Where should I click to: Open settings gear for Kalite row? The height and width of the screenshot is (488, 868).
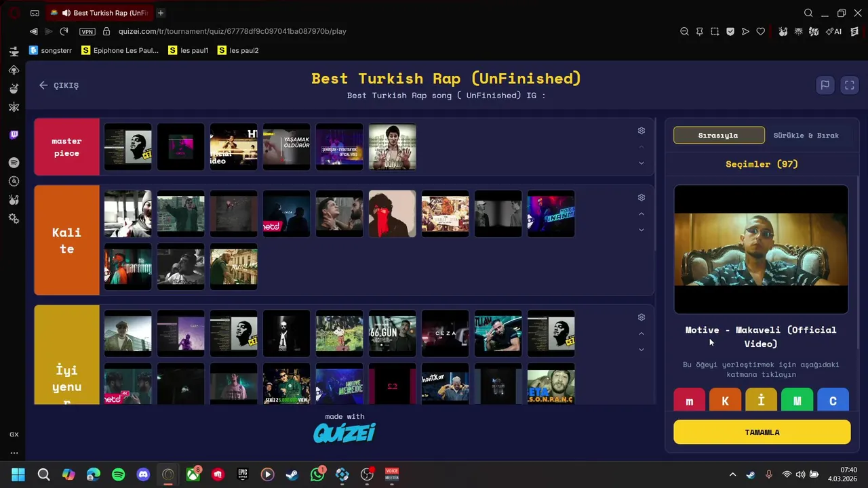642,198
